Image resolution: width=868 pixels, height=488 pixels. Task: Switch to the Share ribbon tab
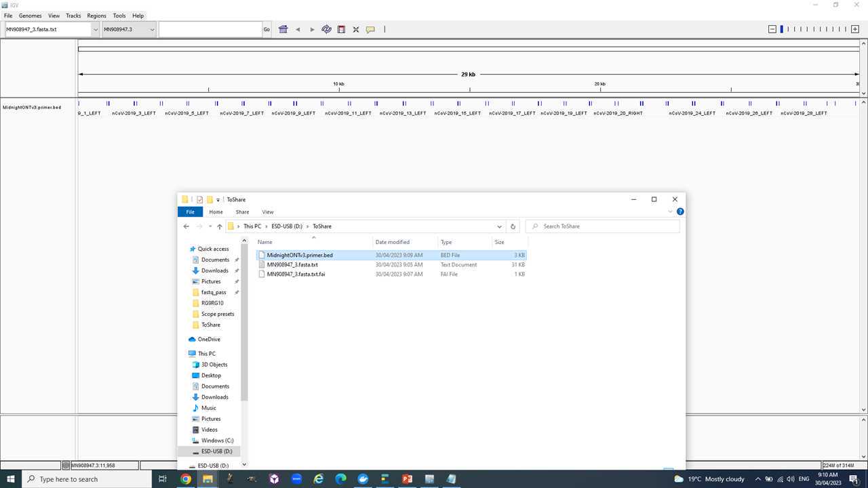pos(242,212)
